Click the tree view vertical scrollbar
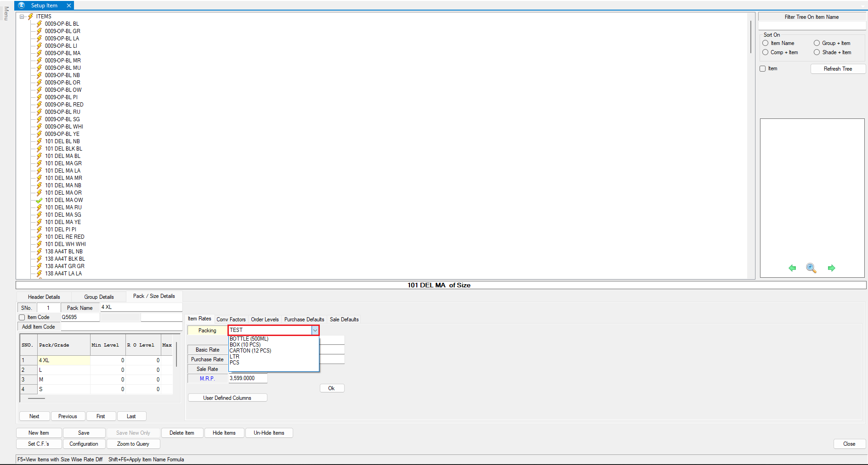The image size is (868, 465). [751, 37]
